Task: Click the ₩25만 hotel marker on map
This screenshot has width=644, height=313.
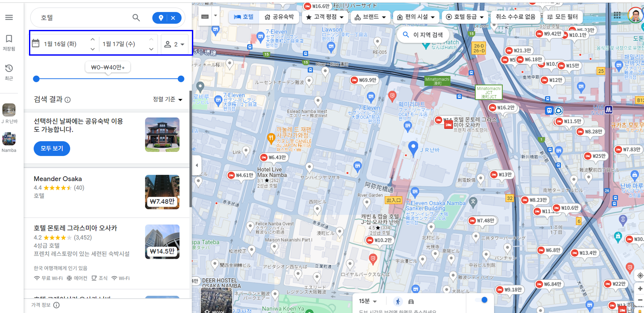Action: [x=595, y=156]
